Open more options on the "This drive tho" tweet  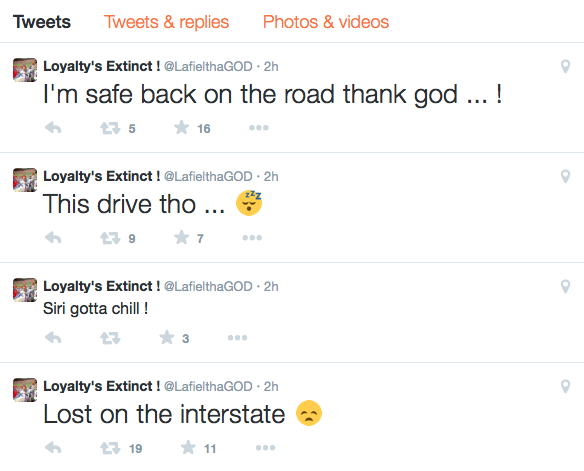pos(252,238)
